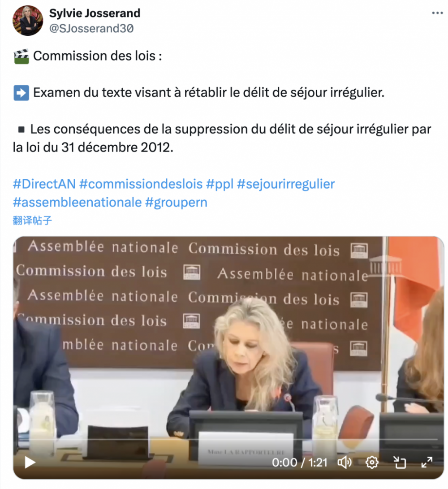The height and width of the screenshot is (489, 448).
Task: Mute the video using the speaker icon
Action: tap(345, 462)
